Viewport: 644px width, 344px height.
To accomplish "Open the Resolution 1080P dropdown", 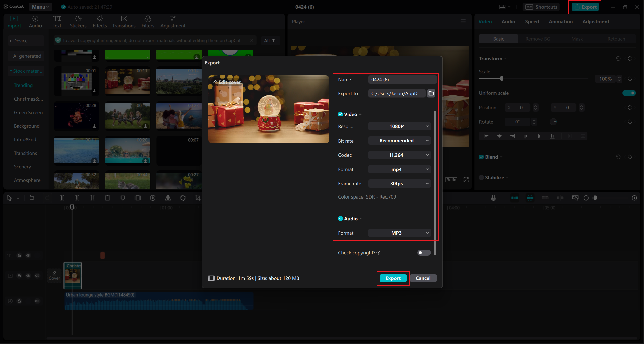I will [x=399, y=126].
